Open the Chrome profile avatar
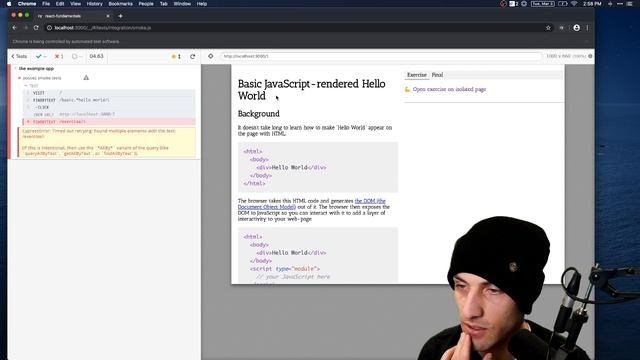 [x=576, y=28]
